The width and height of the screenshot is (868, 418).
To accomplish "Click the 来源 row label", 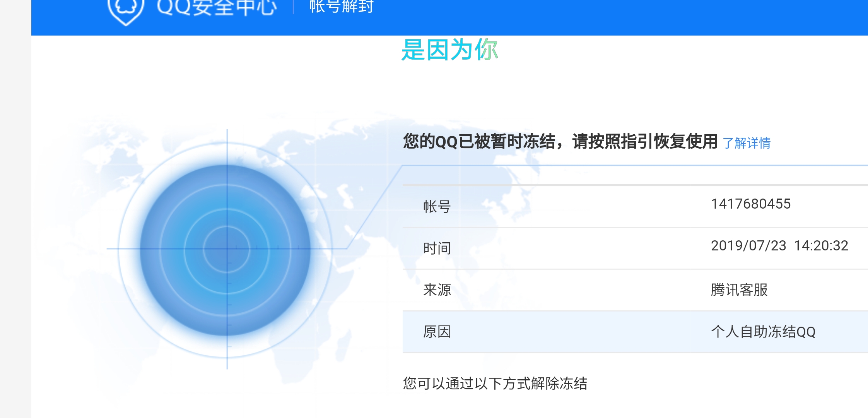I will 437,290.
